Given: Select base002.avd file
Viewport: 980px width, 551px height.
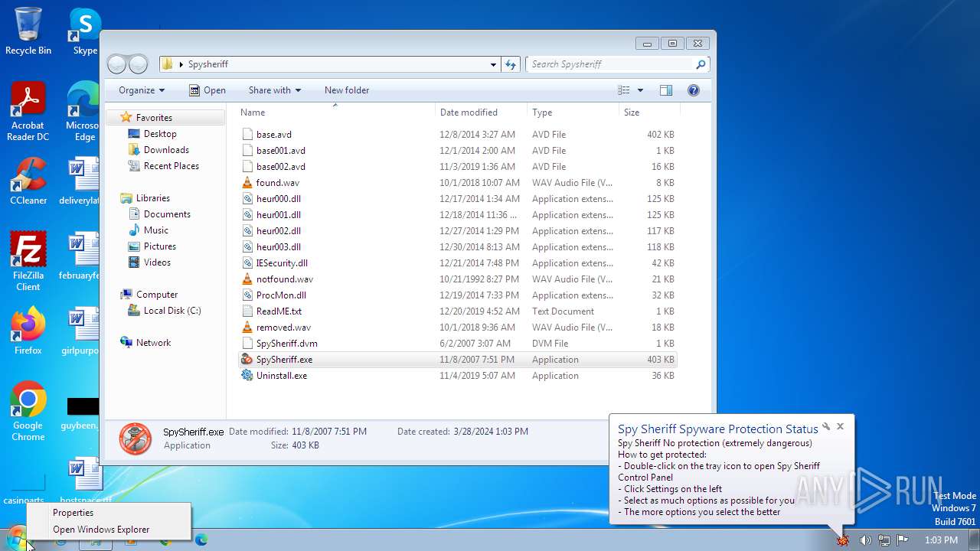Looking at the screenshot, I should [457, 167].
